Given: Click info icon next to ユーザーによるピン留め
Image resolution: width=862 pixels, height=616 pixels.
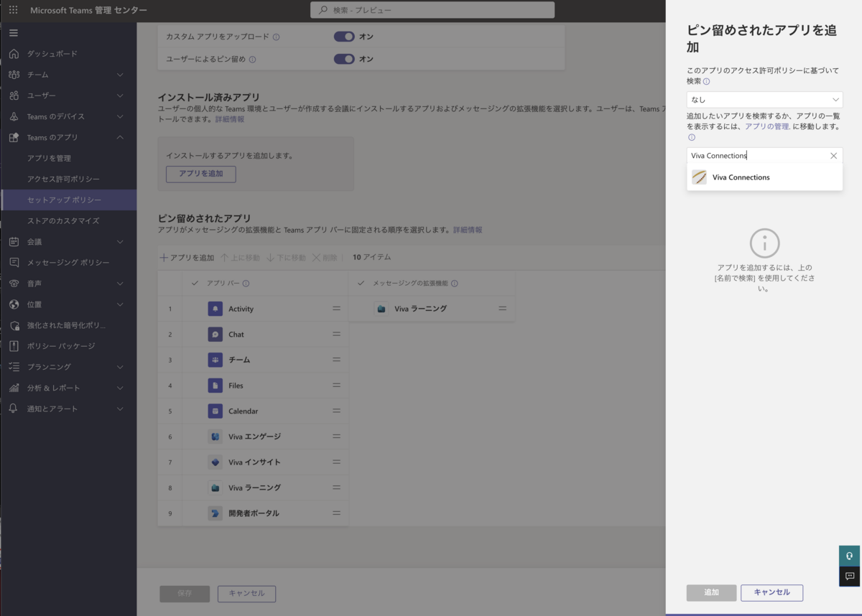Looking at the screenshot, I should 252,60.
